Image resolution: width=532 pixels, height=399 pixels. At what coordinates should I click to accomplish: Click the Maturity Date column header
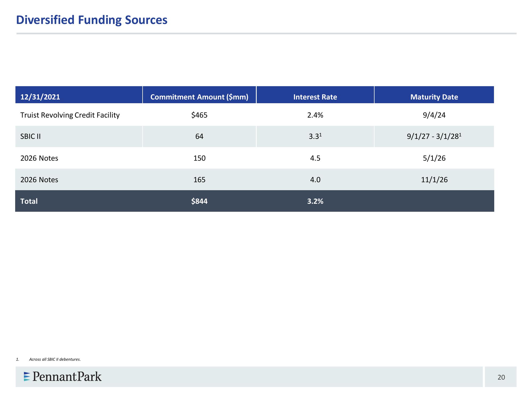(x=434, y=95)
